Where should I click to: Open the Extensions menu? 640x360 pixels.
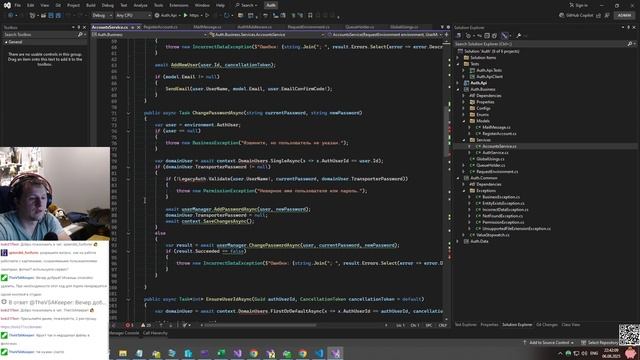(x=179, y=5)
